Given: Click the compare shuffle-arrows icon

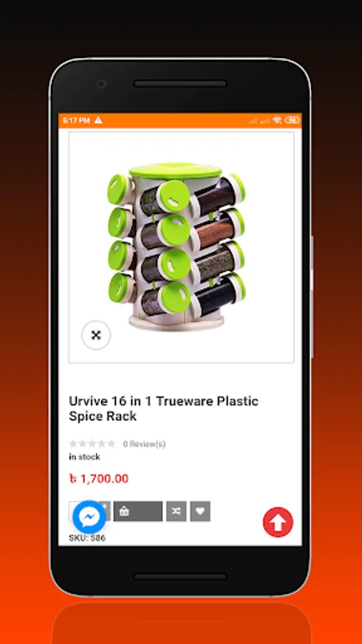Looking at the screenshot, I should [x=177, y=511].
